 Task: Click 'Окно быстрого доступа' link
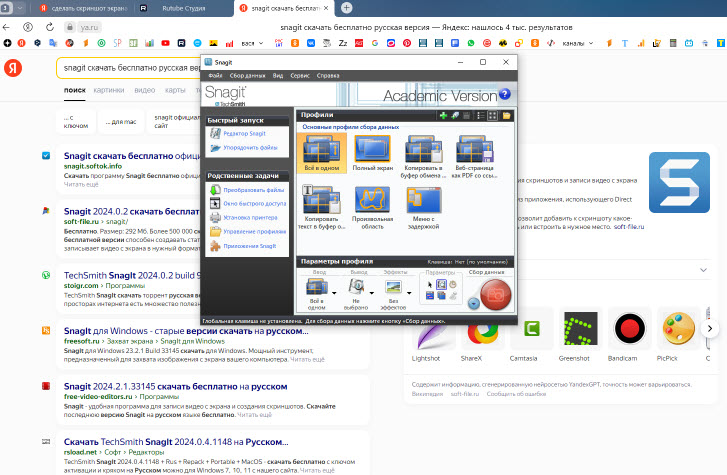pos(255,203)
